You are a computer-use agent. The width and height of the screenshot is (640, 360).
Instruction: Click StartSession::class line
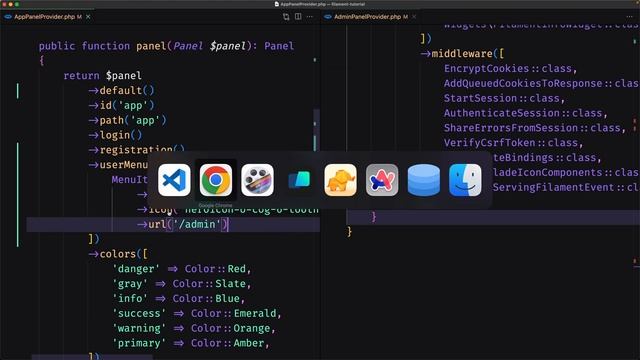coord(504,98)
